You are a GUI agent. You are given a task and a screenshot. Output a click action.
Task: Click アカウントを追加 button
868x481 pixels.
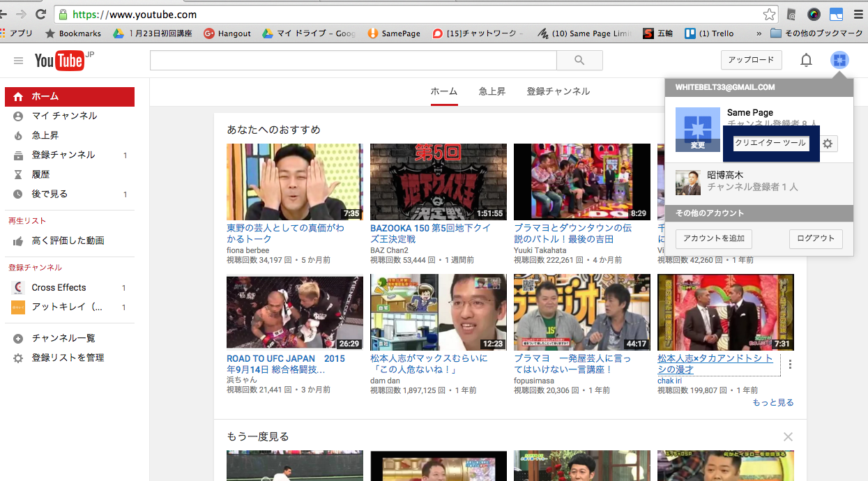(714, 238)
